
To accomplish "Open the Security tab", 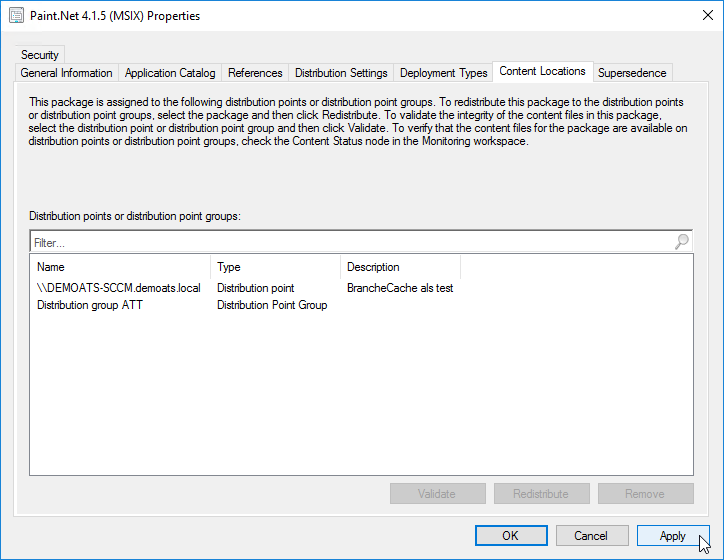I will pyautogui.click(x=40, y=55).
